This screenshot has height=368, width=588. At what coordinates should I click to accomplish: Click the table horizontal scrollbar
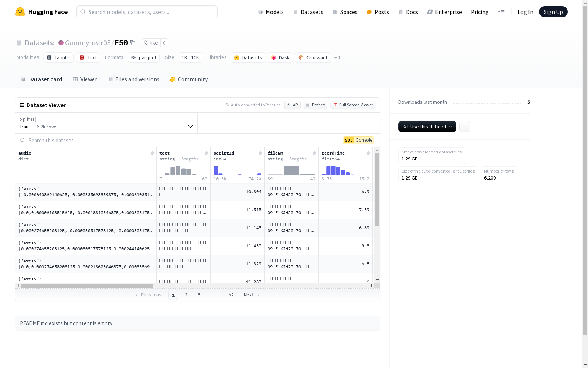coord(87,286)
